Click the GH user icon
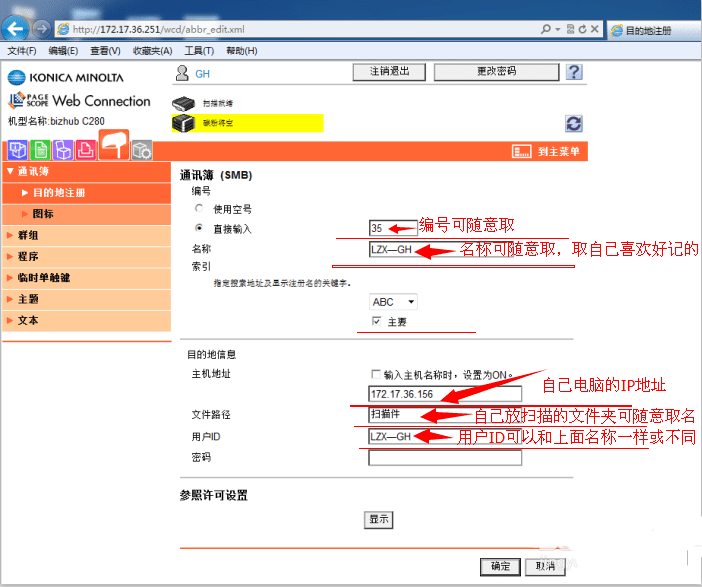Screen dimensions: 702x587 click(x=182, y=73)
